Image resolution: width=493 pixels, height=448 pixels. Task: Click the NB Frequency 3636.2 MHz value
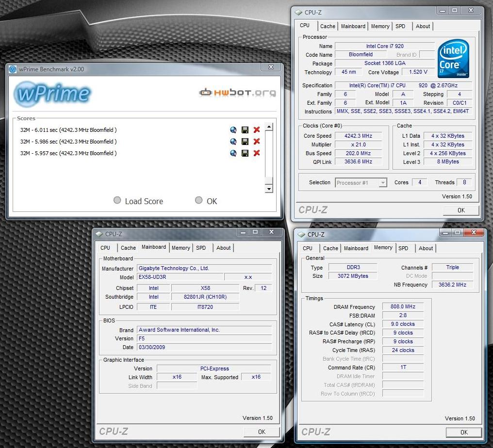click(452, 285)
